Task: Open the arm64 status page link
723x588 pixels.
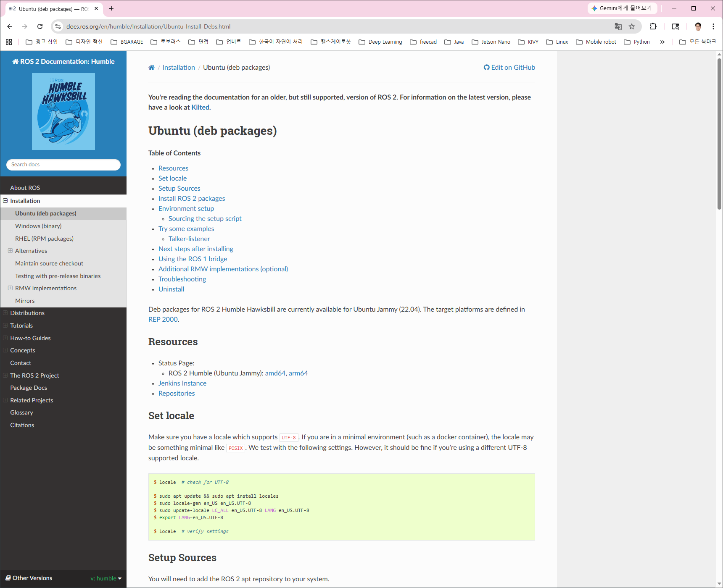Action: (298, 373)
